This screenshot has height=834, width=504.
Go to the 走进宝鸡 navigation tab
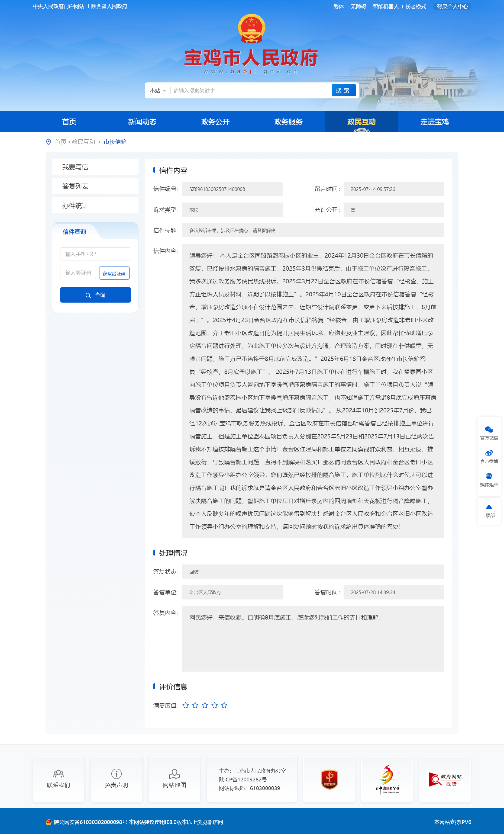(x=434, y=122)
